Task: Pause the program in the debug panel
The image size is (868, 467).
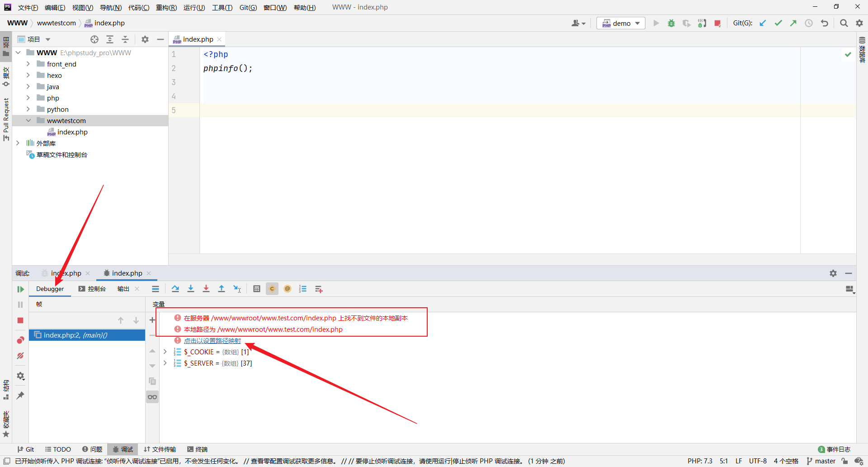Action: [20, 305]
